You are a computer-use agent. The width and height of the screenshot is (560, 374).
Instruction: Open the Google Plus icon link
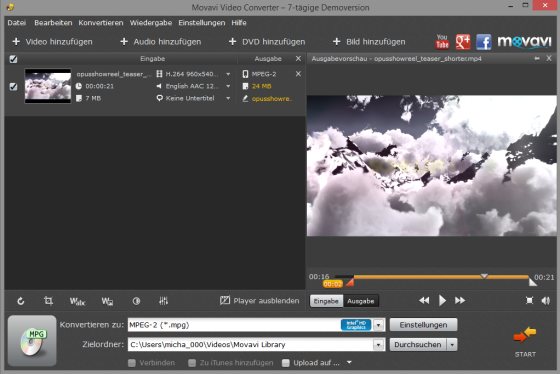coord(463,42)
